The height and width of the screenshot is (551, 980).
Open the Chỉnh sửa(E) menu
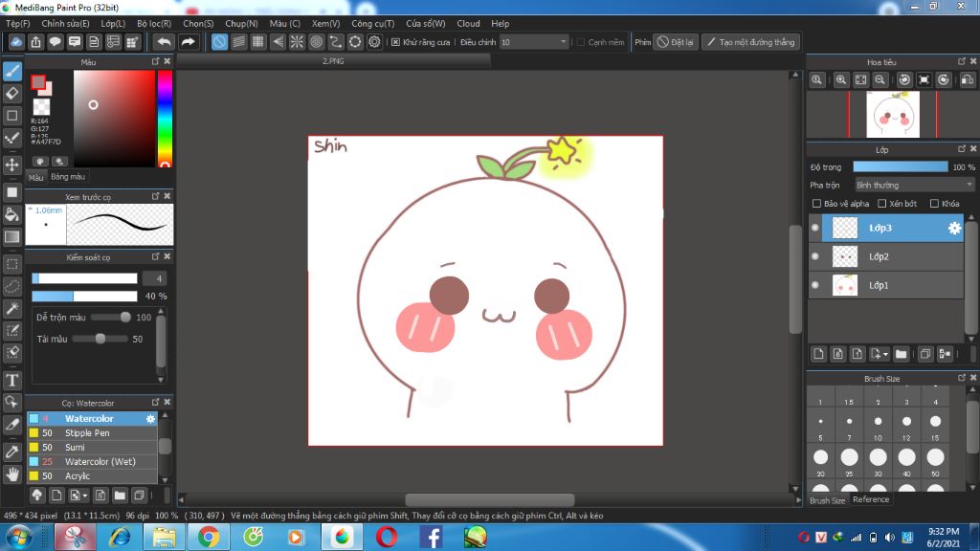66,24
